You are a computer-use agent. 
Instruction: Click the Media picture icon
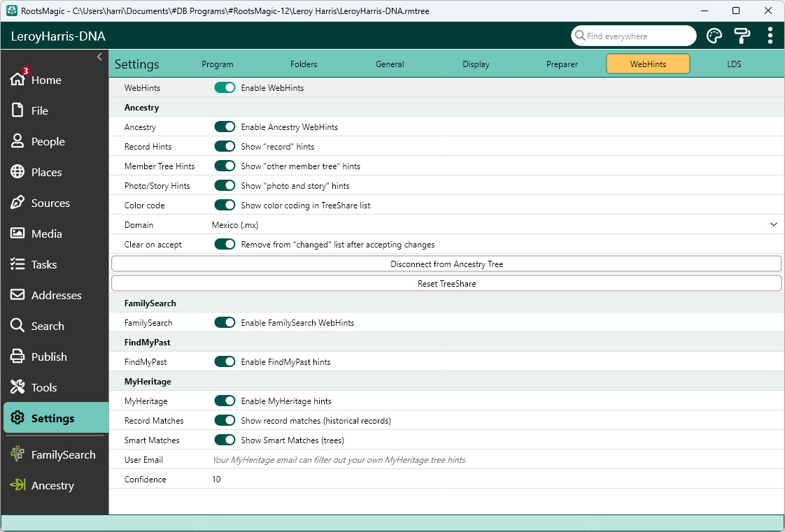coord(17,233)
